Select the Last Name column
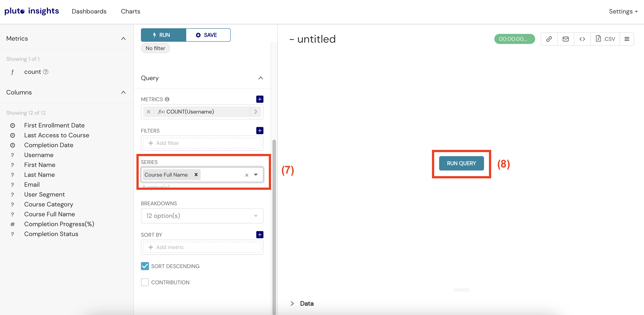The height and width of the screenshot is (315, 644). point(39,175)
